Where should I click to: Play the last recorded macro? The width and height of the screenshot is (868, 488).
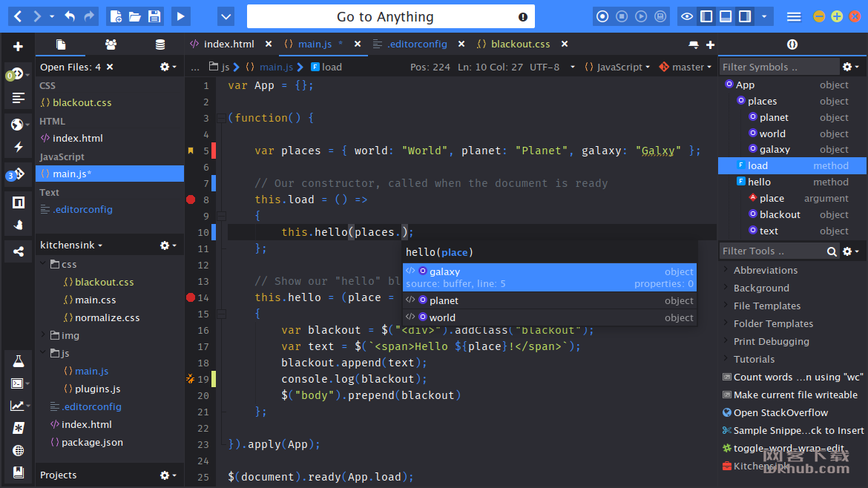pyautogui.click(x=641, y=16)
